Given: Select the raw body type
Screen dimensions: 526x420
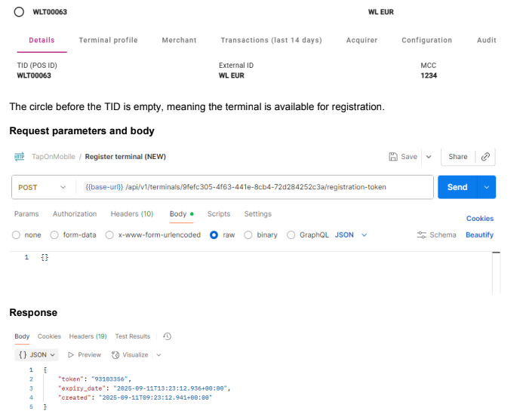Looking at the screenshot, I should pyautogui.click(x=214, y=235).
